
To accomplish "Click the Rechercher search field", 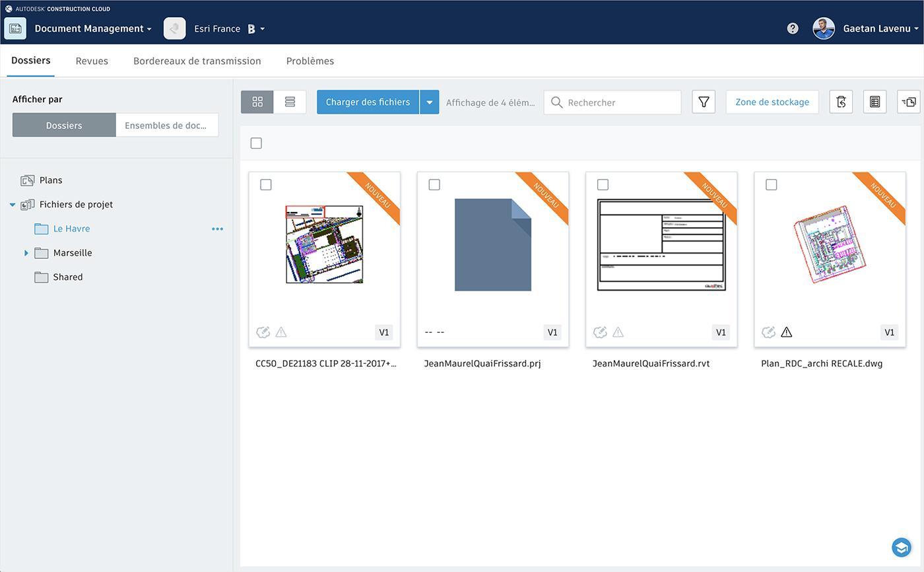I will click(x=612, y=102).
